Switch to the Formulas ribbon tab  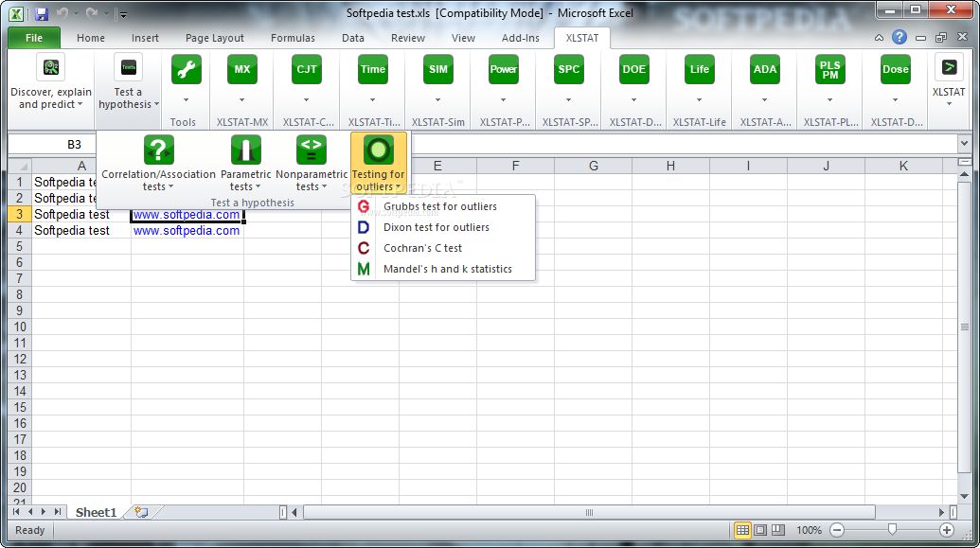click(x=293, y=38)
